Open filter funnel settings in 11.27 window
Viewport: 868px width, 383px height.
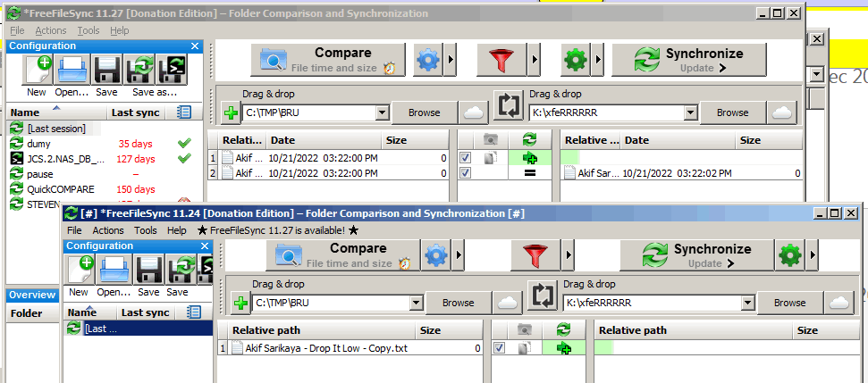(501, 60)
